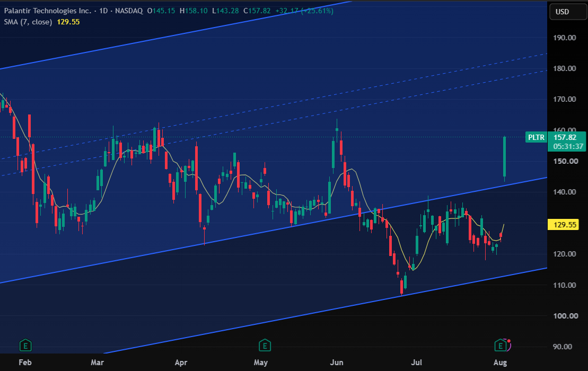588x371 pixels.
Task: Click the Feb label on time axis
Action: (25, 363)
